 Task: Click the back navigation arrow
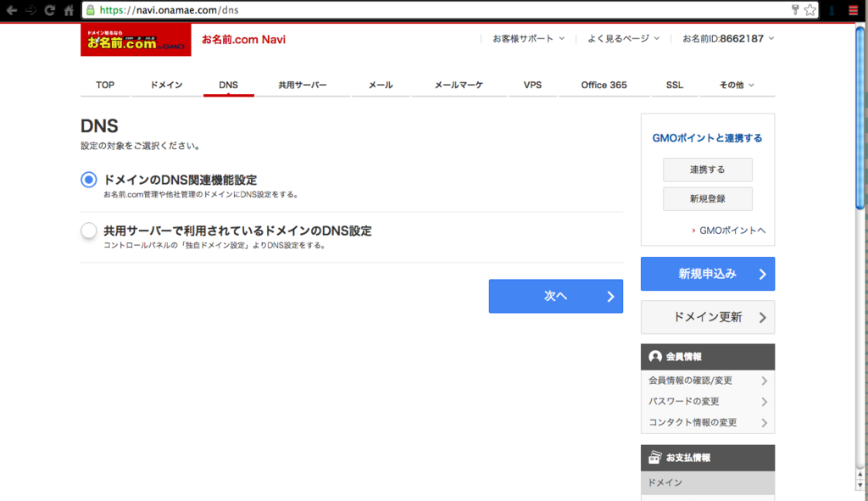tap(12, 11)
